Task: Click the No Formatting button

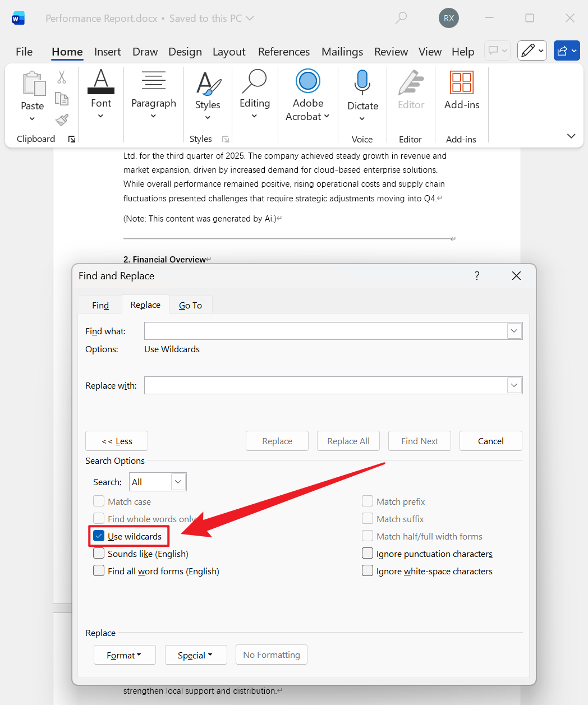Action: [272, 655]
